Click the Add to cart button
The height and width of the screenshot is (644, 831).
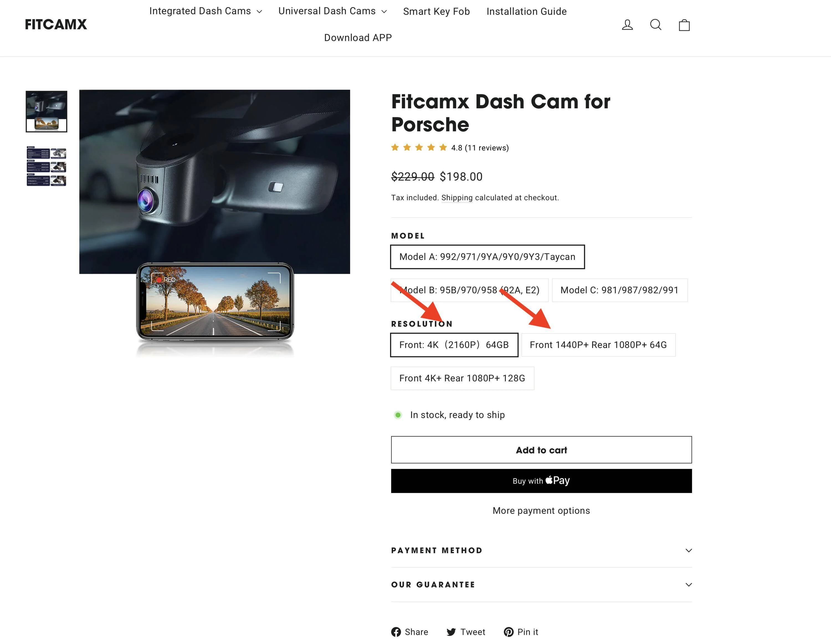click(542, 450)
